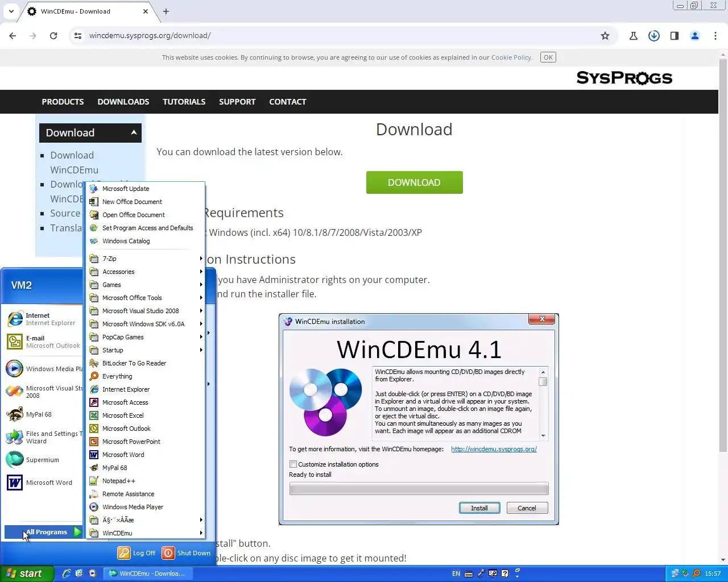Click the All Programs button
Viewport: 728px width, 582px height.
(44, 532)
